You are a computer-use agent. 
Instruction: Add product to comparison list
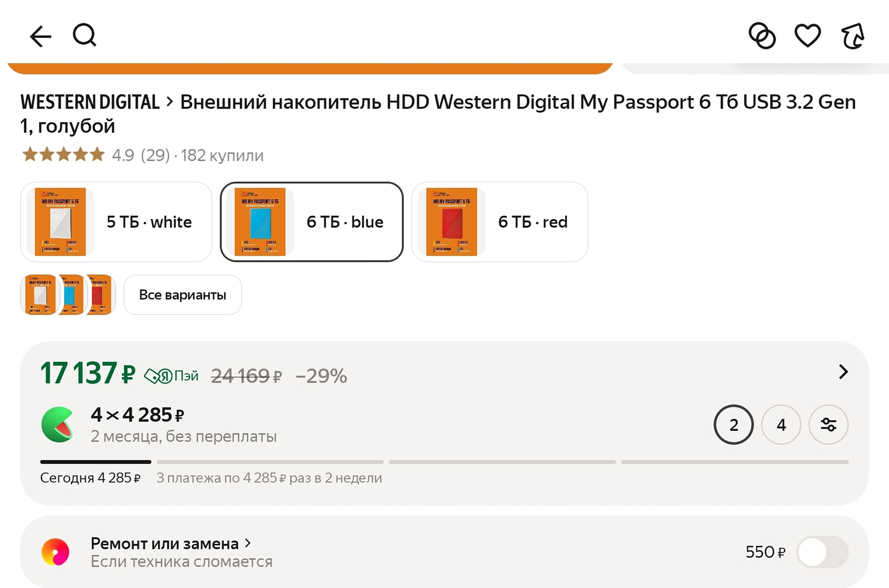(762, 36)
